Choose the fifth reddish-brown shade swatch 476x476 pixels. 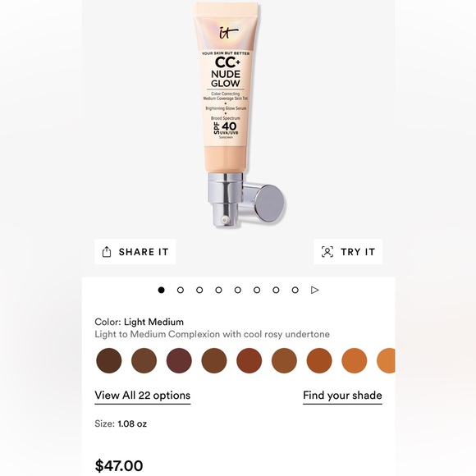click(x=249, y=360)
